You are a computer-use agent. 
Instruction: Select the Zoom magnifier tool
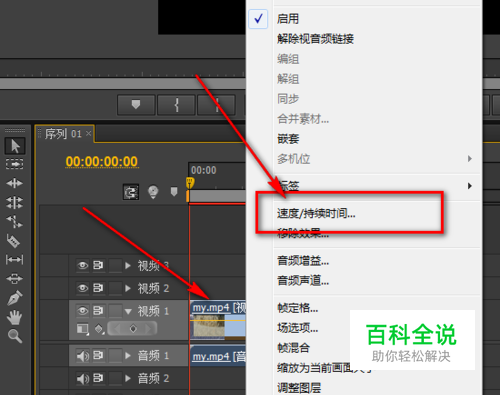[x=15, y=336]
